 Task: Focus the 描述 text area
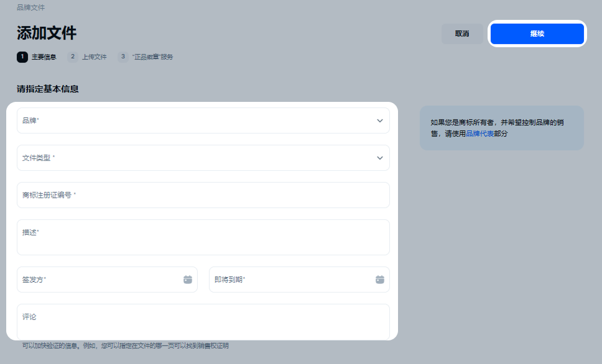click(203, 237)
